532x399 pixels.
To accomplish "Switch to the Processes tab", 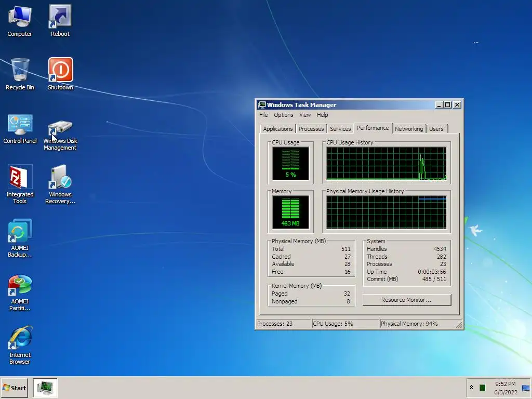I will pyautogui.click(x=311, y=129).
